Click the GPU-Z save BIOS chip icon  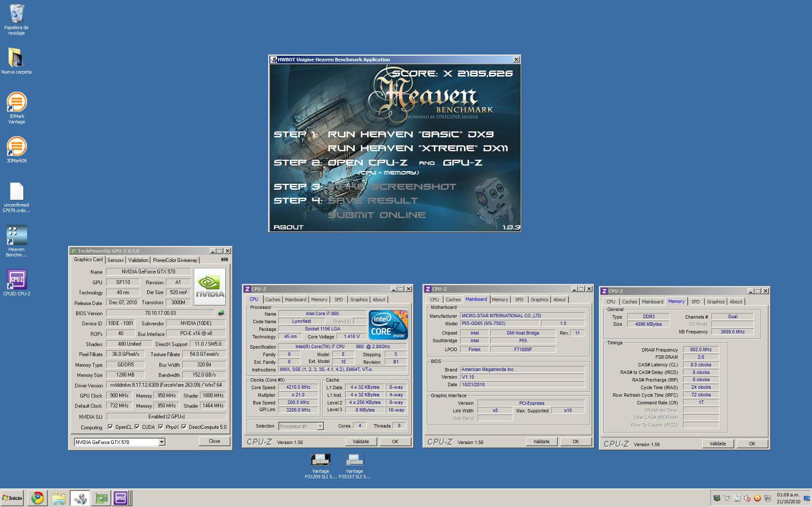click(x=221, y=313)
